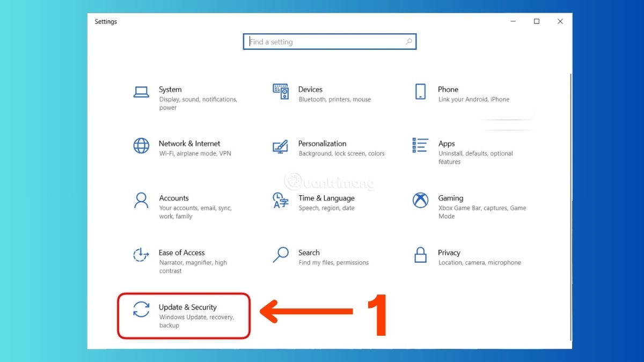This screenshot has width=644, height=362.
Task: Click "Uninstall, defaults, optional features" description
Action: (475, 158)
